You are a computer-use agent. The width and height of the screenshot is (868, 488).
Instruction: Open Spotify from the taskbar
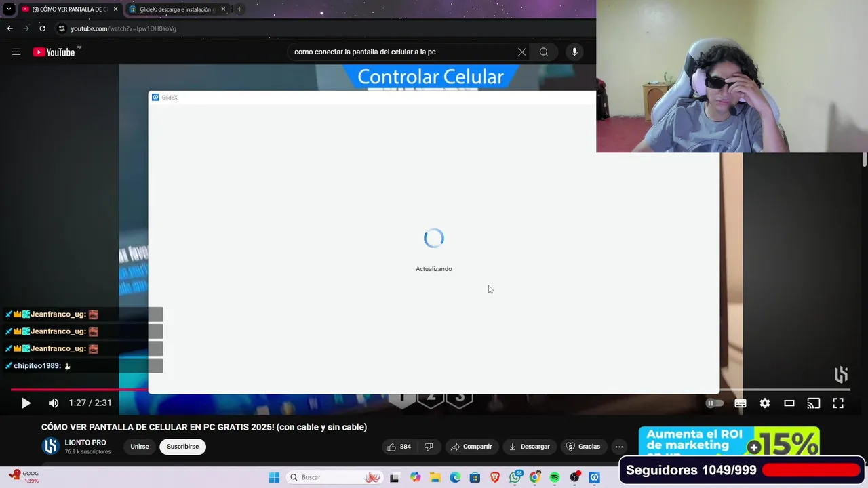click(x=555, y=477)
